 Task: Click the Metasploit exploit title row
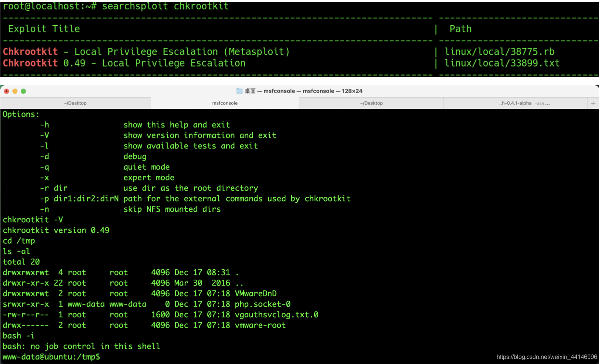146,51
